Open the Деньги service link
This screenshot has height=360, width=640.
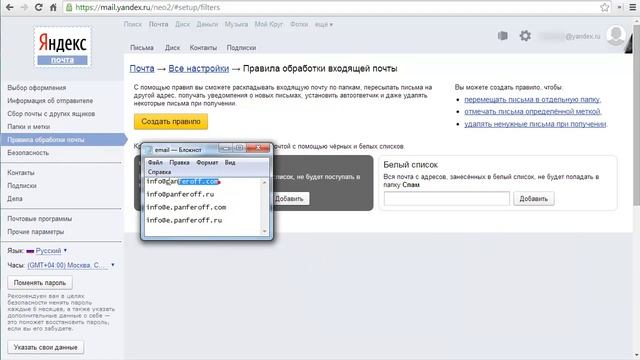pyautogui.click(x=207, y=24)
